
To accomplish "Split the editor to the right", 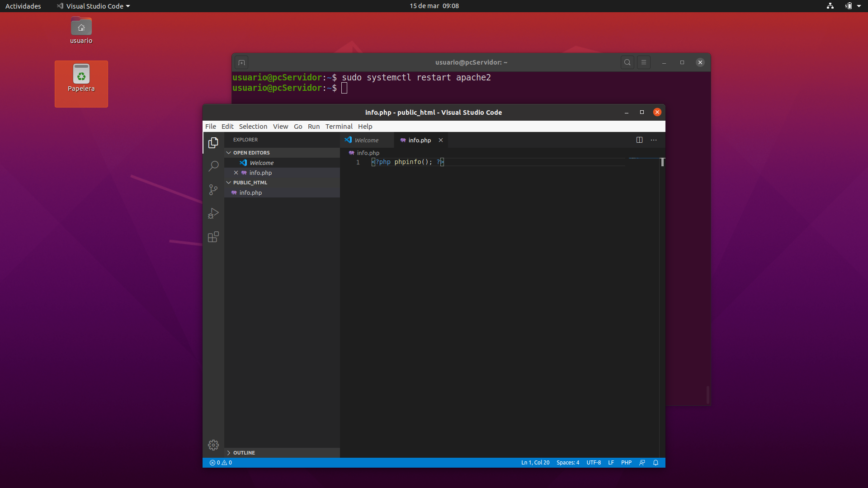I will [x=639, y=140].
